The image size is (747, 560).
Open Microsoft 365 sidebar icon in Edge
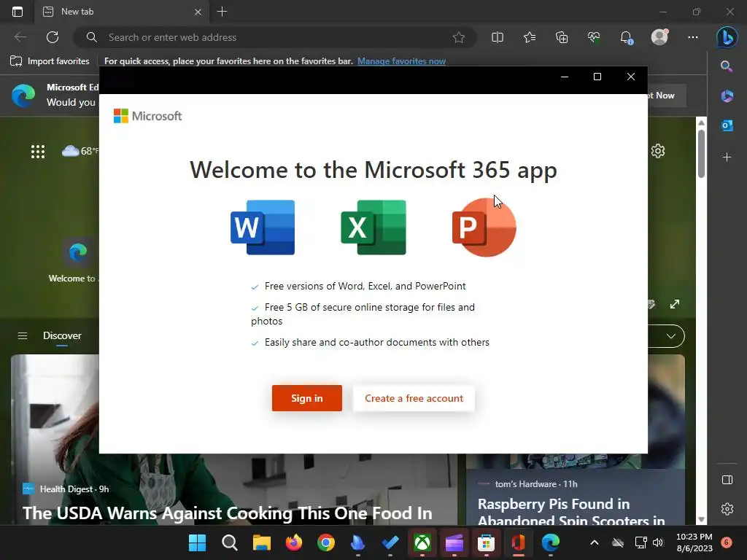tap(727, 96)
